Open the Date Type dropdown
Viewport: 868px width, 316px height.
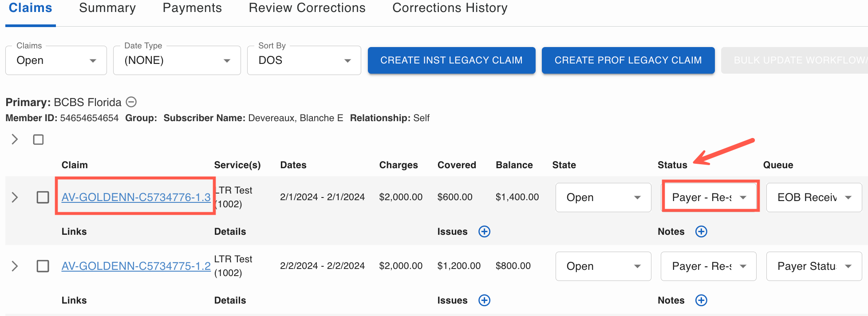[177, 60]
